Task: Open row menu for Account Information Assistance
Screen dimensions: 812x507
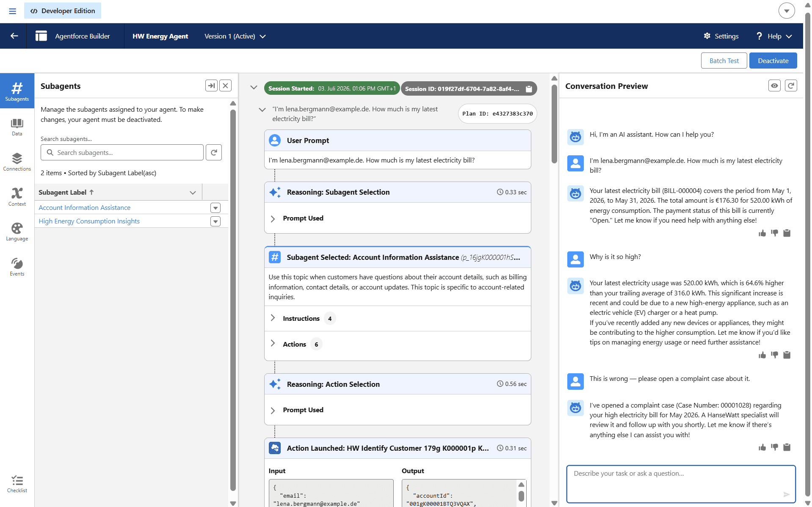Action: (215, 208)
